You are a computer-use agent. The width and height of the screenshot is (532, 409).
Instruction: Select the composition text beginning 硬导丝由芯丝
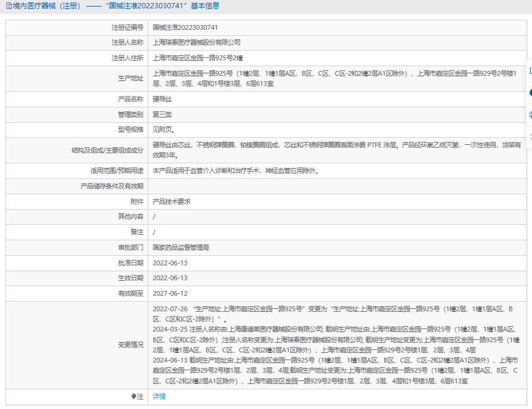tap(337, 150)
